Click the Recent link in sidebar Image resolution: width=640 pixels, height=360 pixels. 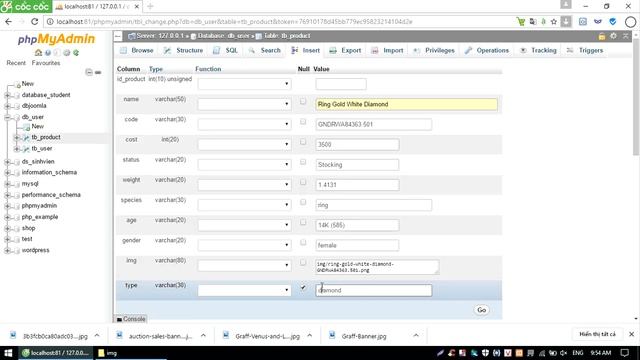pos(16,63)
